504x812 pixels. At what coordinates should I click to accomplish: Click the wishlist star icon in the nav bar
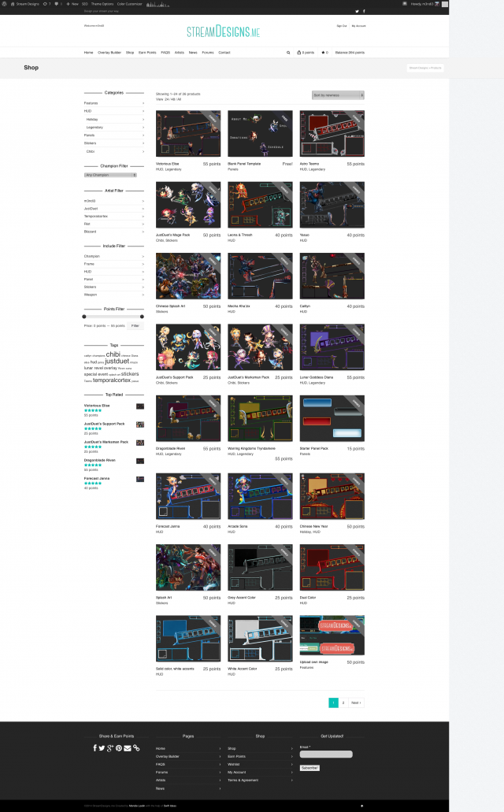coord(323,52)
